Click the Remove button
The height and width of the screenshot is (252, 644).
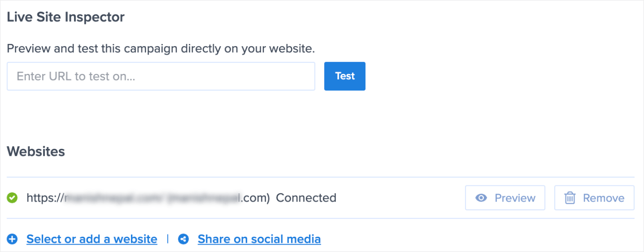point(594,198)
